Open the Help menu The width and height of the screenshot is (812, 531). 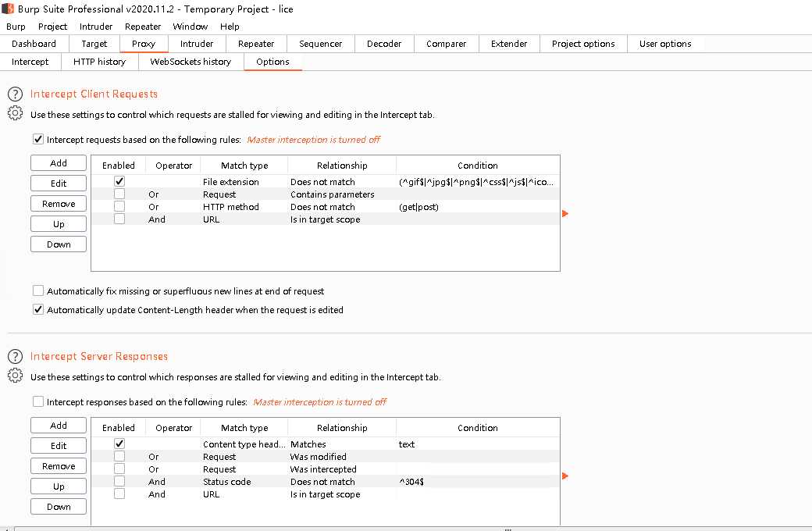click(x=230, y=27)
